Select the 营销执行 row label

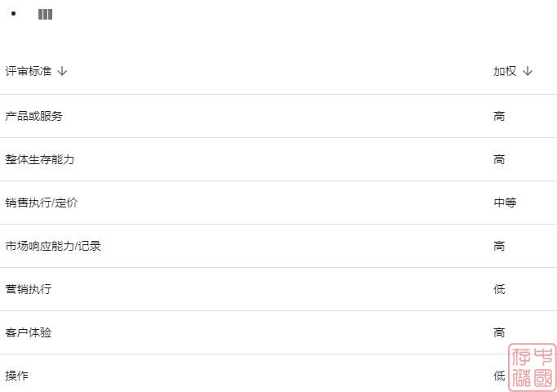[x=28, y=289]
